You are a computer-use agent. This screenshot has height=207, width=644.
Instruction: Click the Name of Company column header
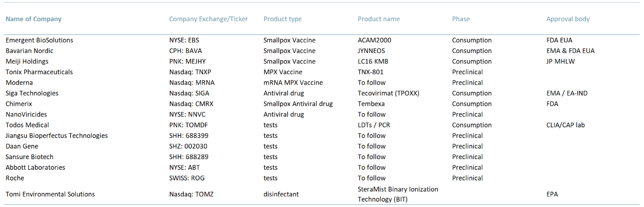[x=33, y=19]
